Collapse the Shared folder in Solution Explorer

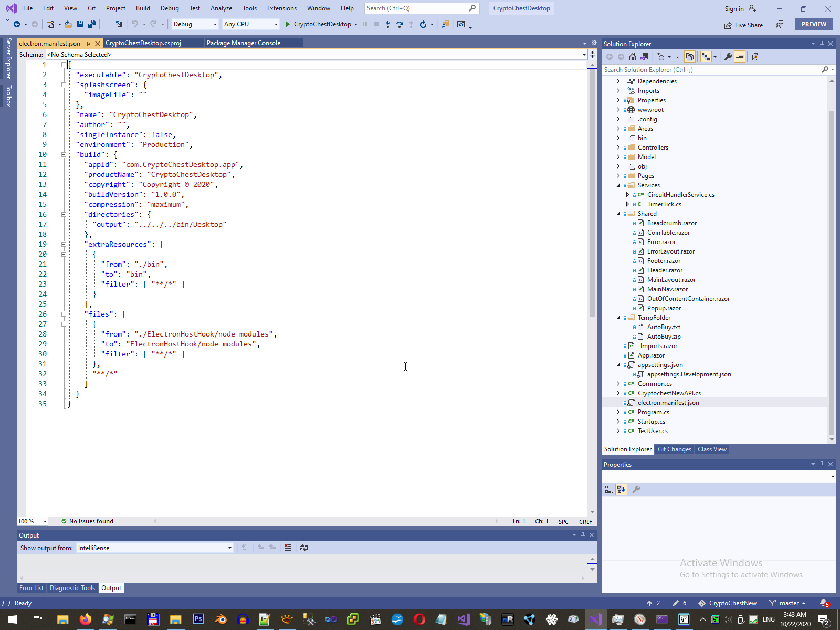click(618, 214)
